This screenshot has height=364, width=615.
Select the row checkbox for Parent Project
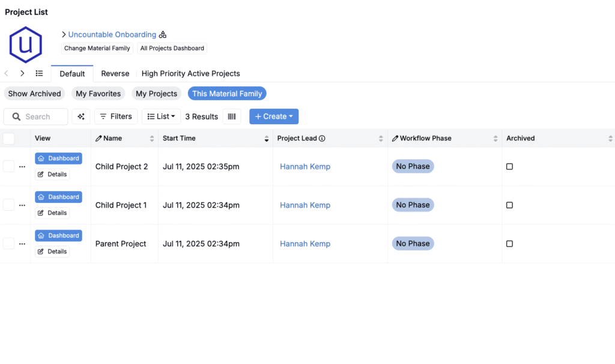[x=9, y=243]
